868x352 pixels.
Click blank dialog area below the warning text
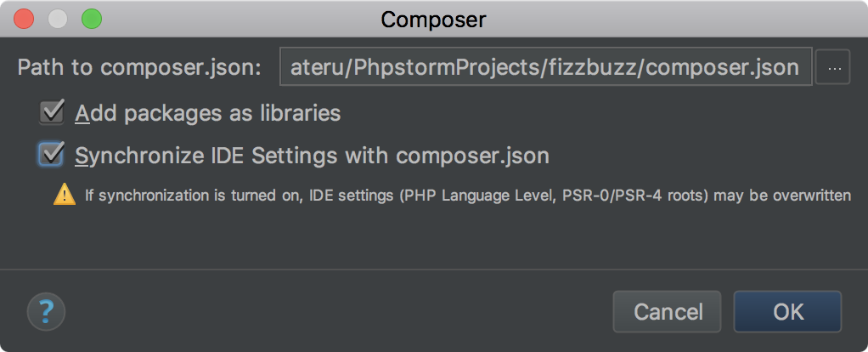[433, 238]
